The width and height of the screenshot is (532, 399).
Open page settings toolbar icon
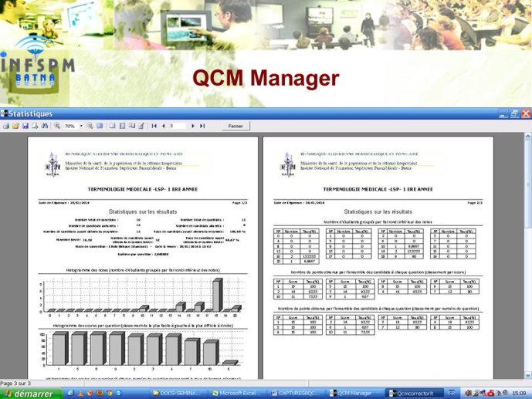pos(131,126)
